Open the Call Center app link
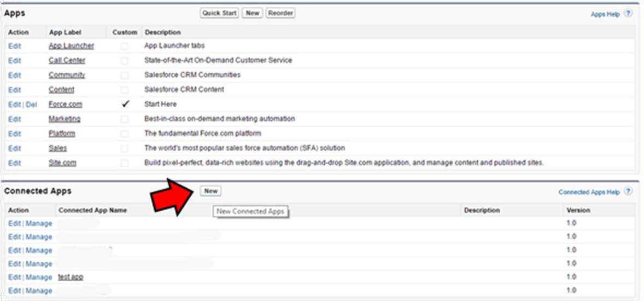644x301 pixels. click(x=67, y=60)
